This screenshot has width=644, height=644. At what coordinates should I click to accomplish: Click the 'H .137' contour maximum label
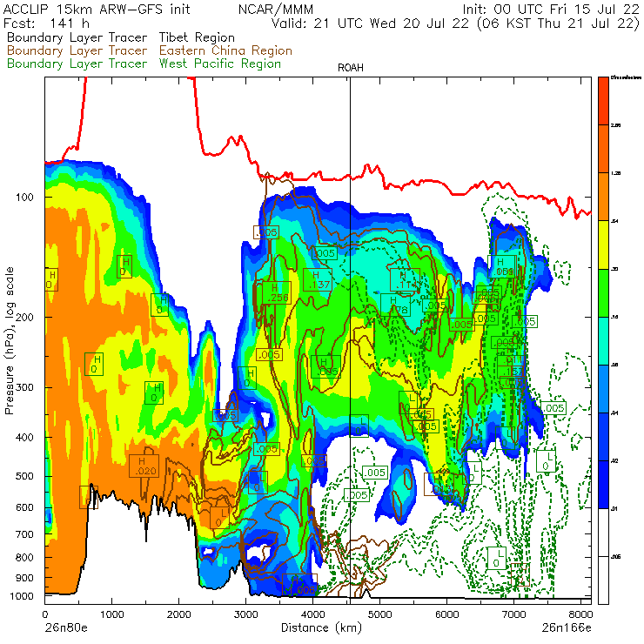coord(318,279)
